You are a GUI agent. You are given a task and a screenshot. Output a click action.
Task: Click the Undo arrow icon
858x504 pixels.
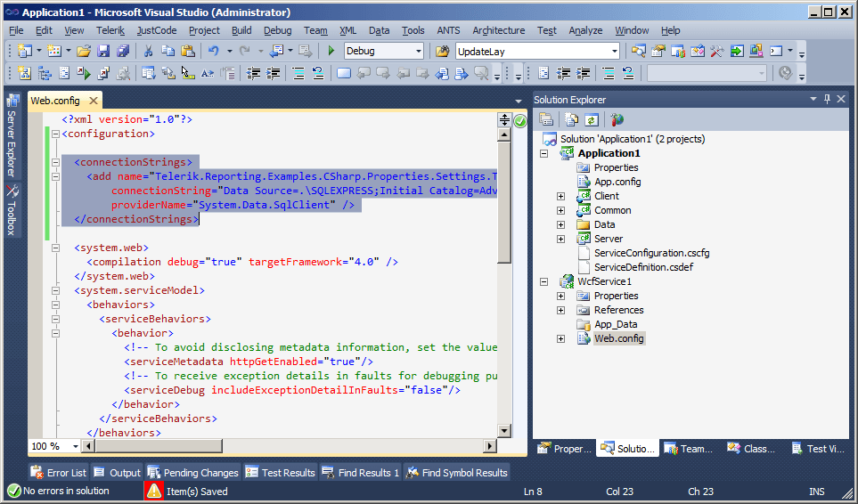[213, 52]
